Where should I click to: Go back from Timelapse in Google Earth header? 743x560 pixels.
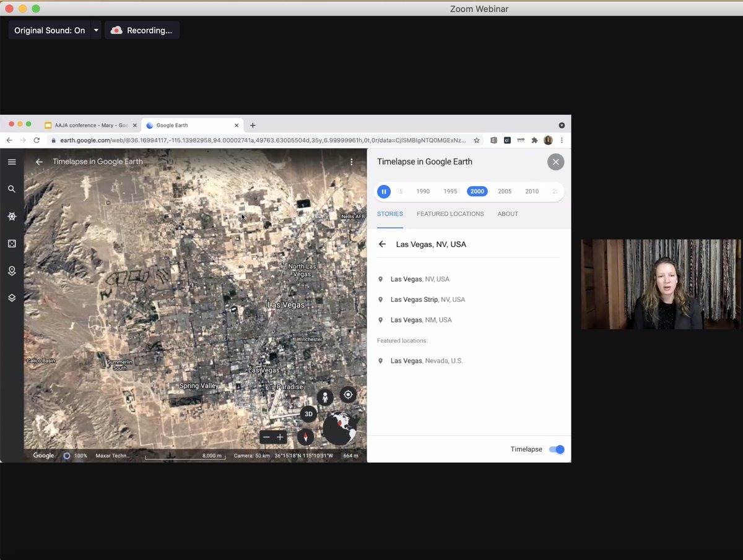pos(39,162)
